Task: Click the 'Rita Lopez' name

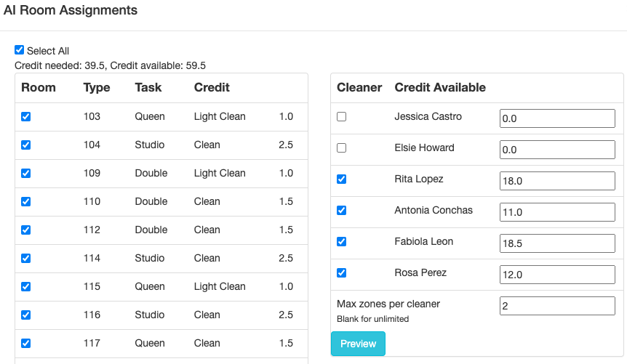Action: 419,179
